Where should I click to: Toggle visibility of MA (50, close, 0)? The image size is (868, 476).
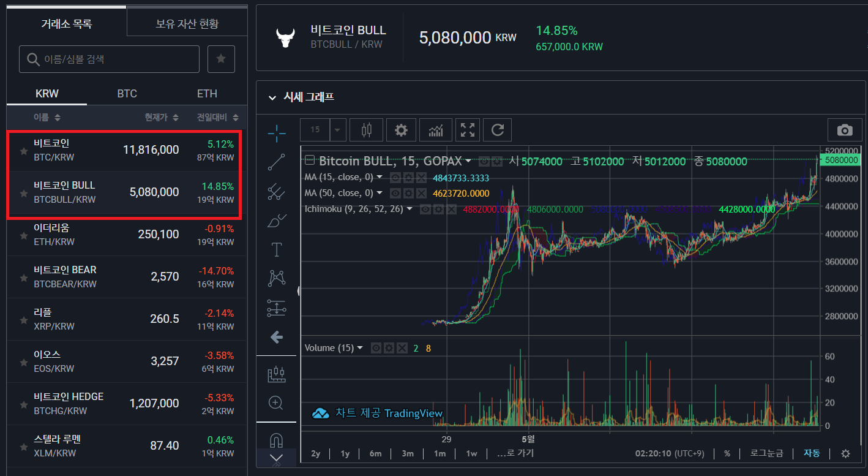pos(395,194)
